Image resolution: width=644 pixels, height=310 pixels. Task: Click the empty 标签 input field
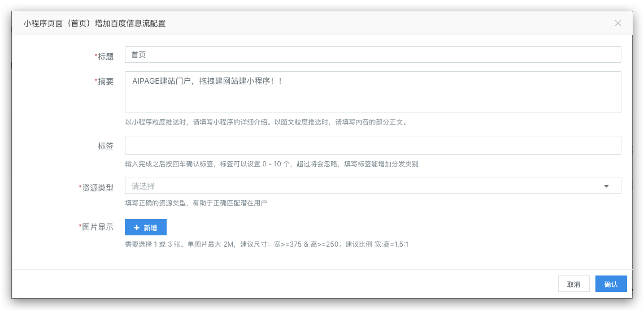click(373, 145)
